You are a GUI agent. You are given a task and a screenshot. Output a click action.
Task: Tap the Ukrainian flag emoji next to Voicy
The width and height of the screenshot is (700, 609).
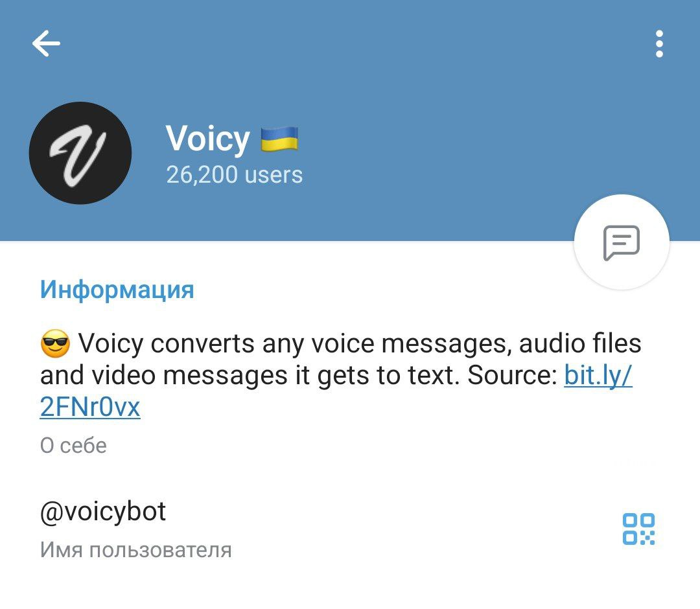[279, 139]
